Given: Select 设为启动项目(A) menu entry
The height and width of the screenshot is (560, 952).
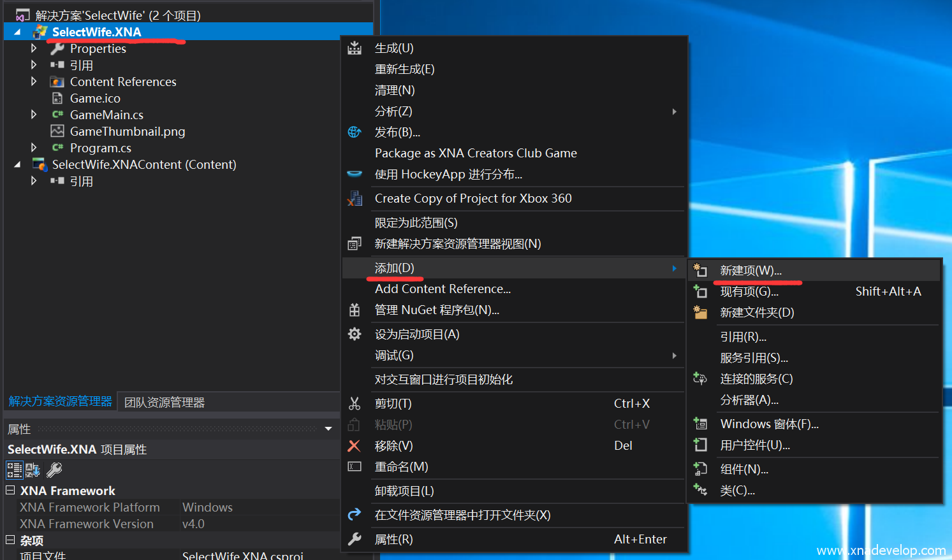Looking at the screenshot, I should click(x=416, y=334).
